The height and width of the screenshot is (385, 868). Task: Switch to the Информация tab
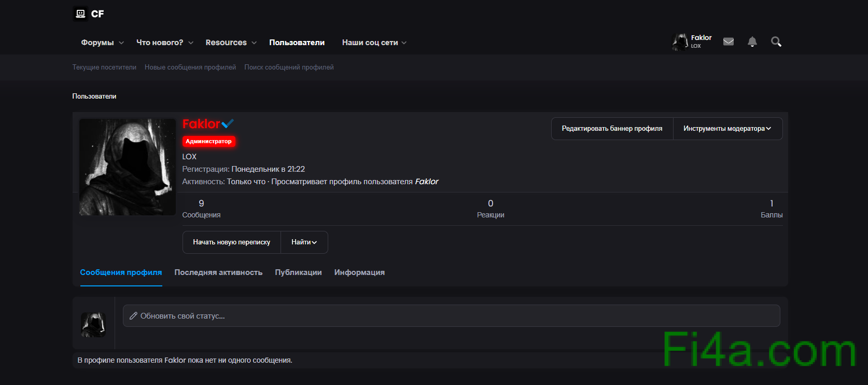[359, 272]
